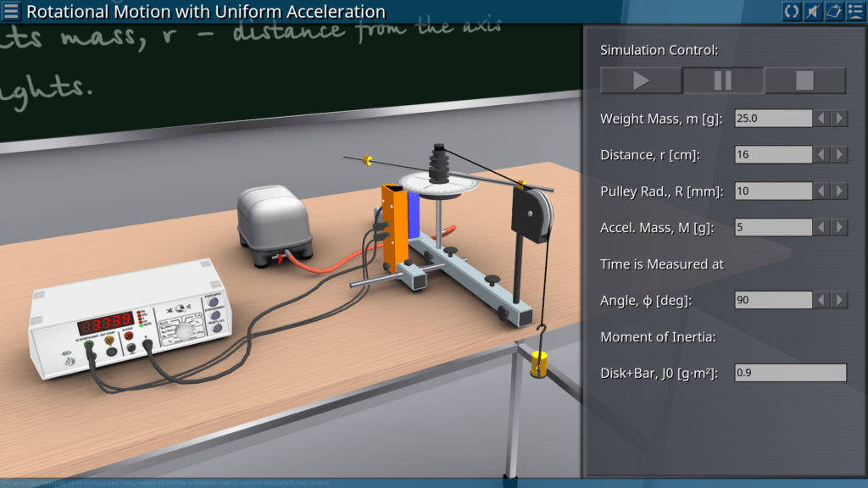This screenshot has height=488, width=868.
Task: Click the Angle φ value field
Action: (772, 300)
